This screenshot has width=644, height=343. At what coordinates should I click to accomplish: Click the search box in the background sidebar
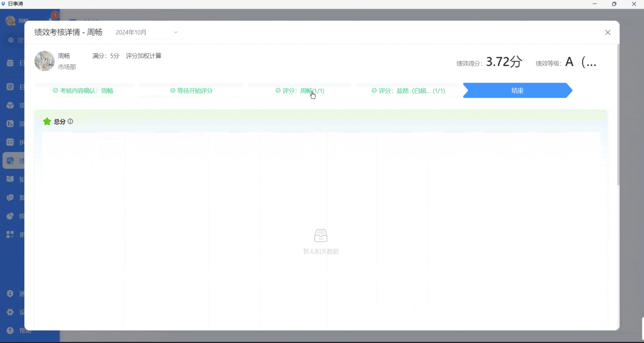pyautogui.click(x=15, y=40)
